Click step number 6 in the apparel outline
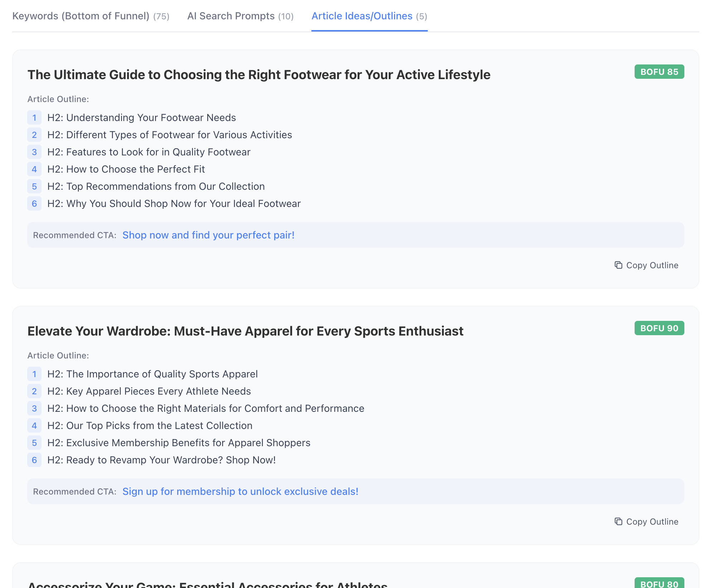The width and height of the screenshot is (713, 588). coord(34,460)
